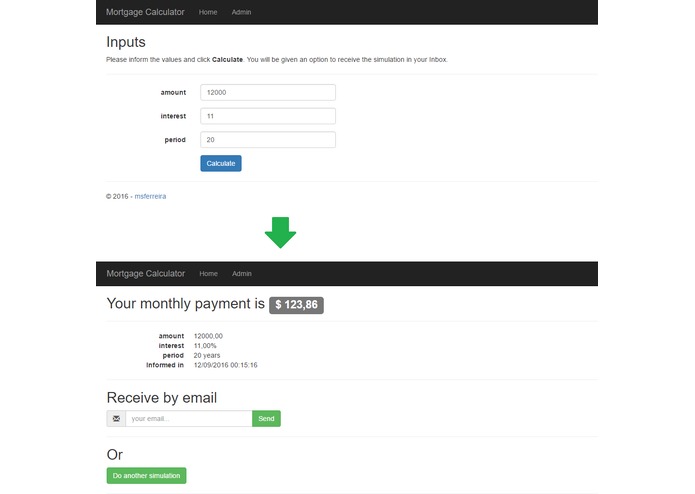This screenshot has height=494, width=695.
Task: Go to Home in top navbar
Action: [x=208, y=12]
